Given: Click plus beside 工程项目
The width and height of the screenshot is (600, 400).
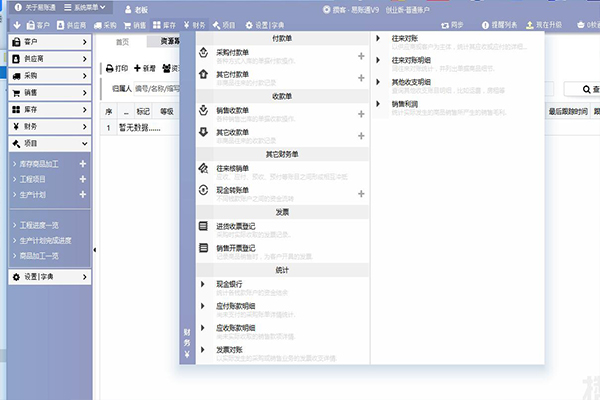Looking at the screenshot, I should (x=83, y=179).
